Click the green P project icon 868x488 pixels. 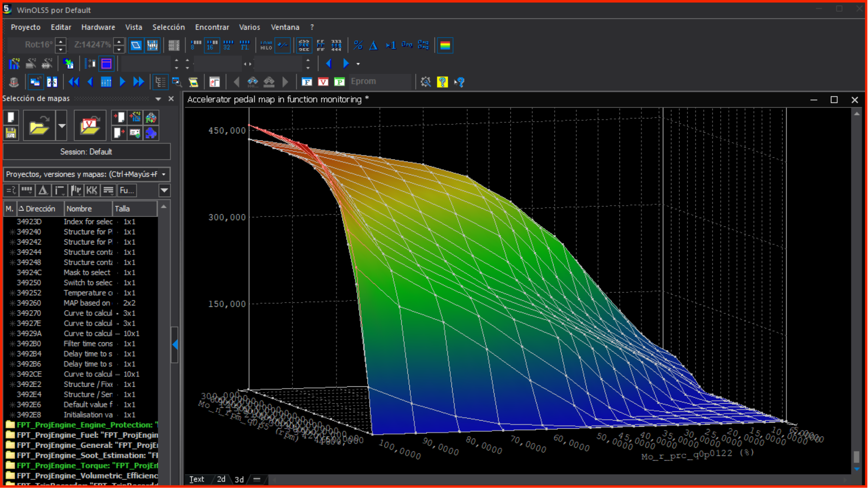pyautogui.click(x=339, y=82)
